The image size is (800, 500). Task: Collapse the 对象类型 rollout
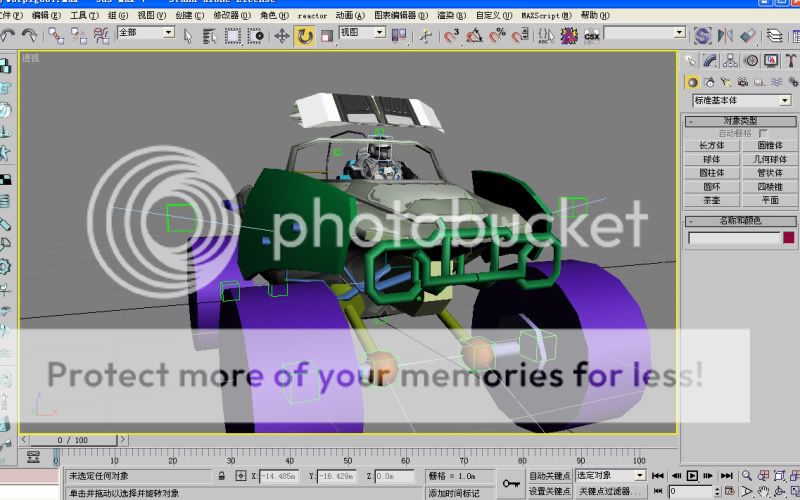[x=739, y=121]
